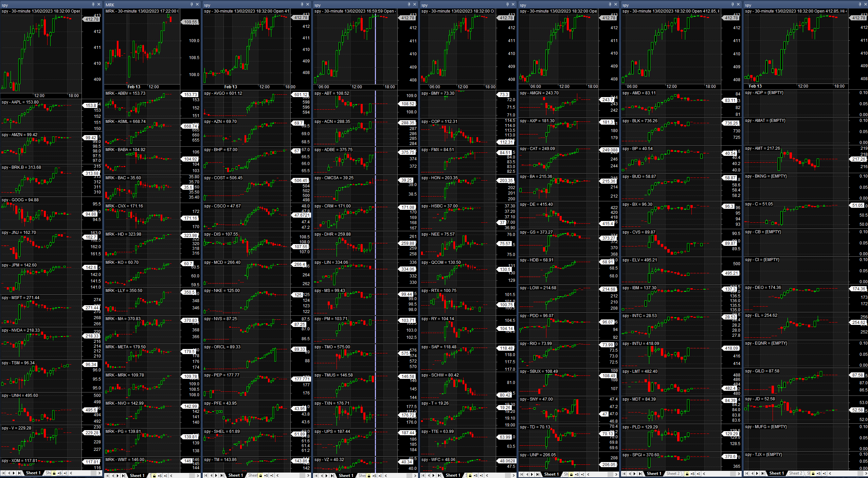Click the spy - AMD = 83.11 chart label
The height and width of the screenshot is (478, 868).
(639, 93)
